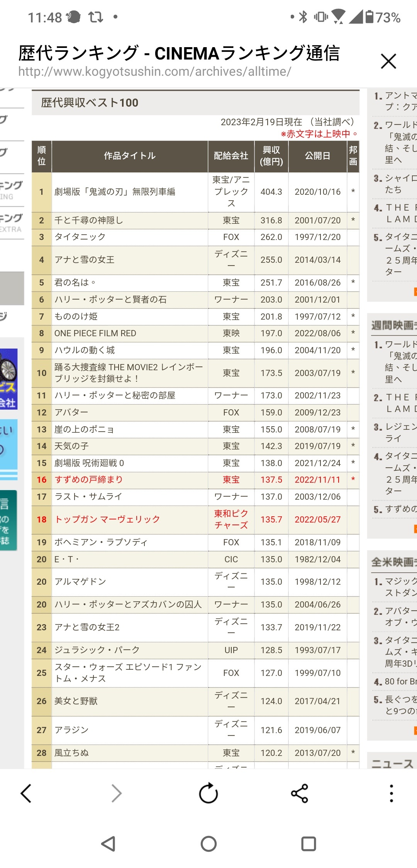417x868 pixels.
Task: Select 君の名は。 title
Action: pos(75,283)
